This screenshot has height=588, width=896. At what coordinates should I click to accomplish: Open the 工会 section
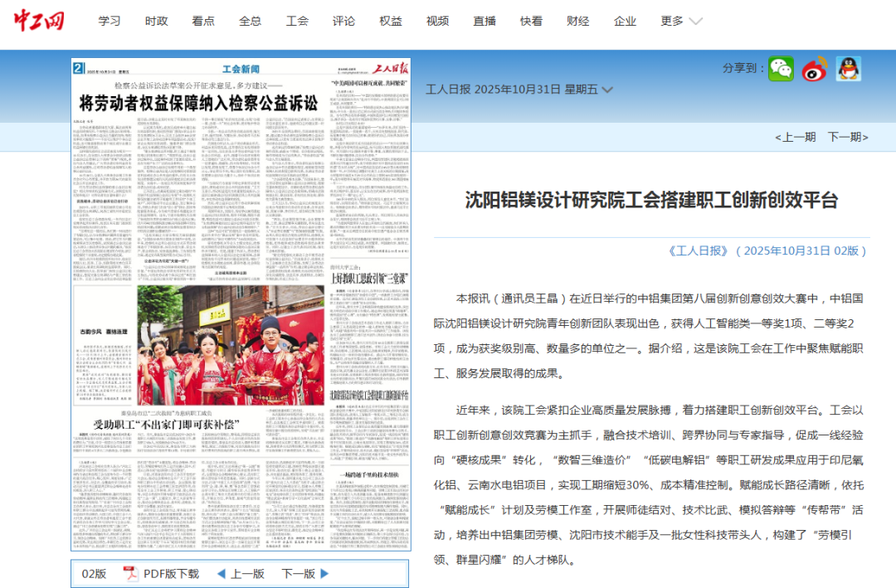point(296,21)
